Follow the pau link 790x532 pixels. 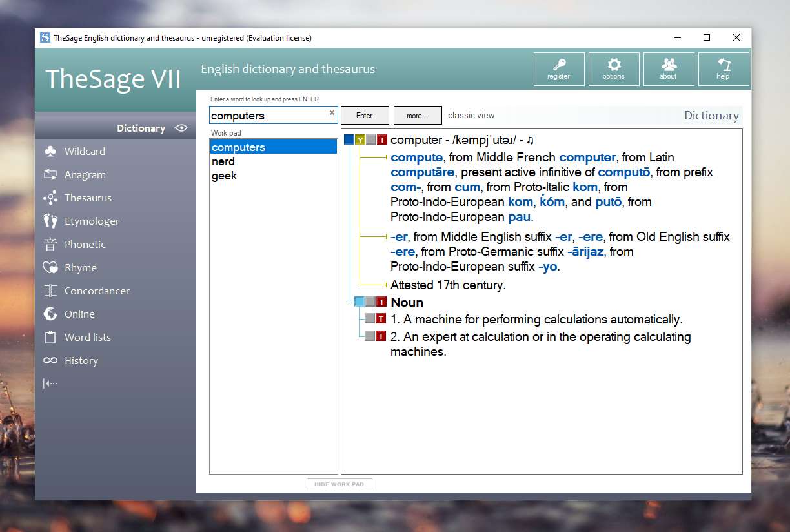click(520, 216)
